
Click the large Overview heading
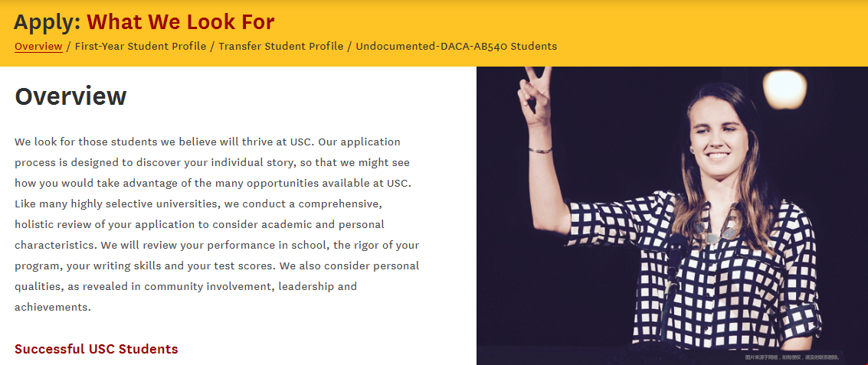[x=70, y=96]
